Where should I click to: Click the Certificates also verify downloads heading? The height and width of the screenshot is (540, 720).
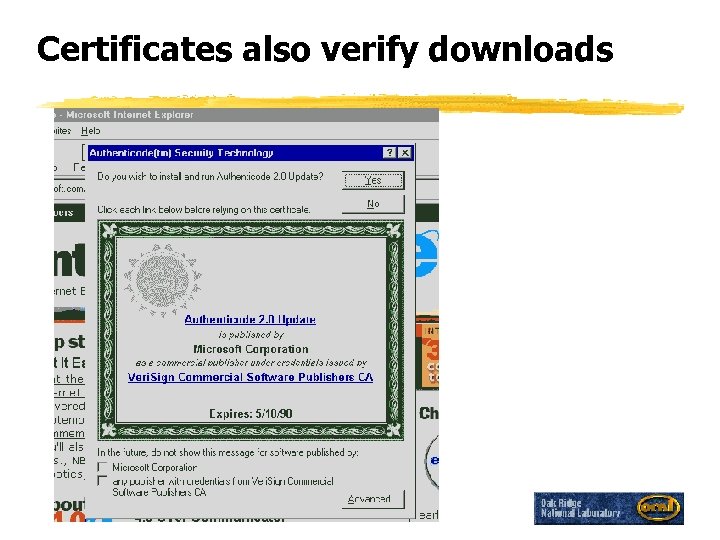[x=325, y=49]
